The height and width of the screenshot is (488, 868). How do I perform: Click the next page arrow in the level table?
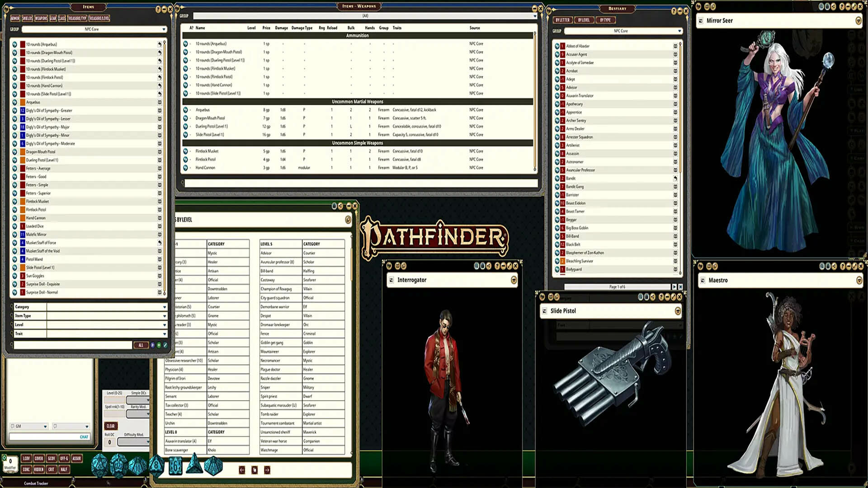pos(267,470)
